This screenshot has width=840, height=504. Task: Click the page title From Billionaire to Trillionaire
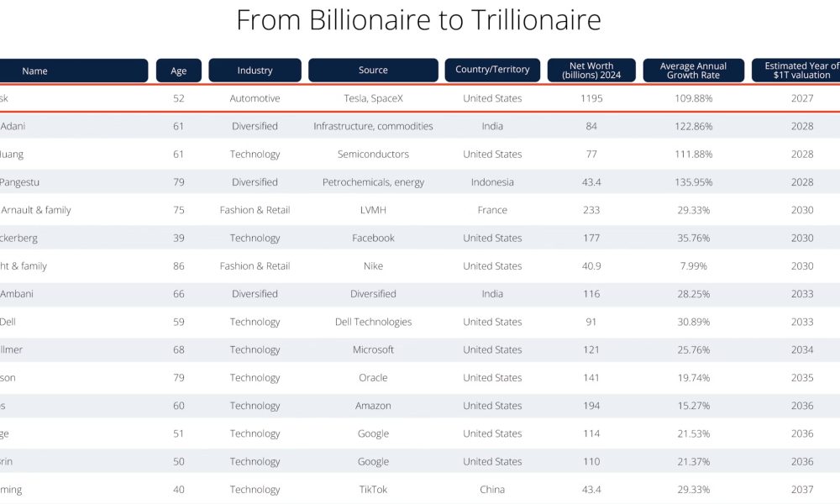pos(419,20)
